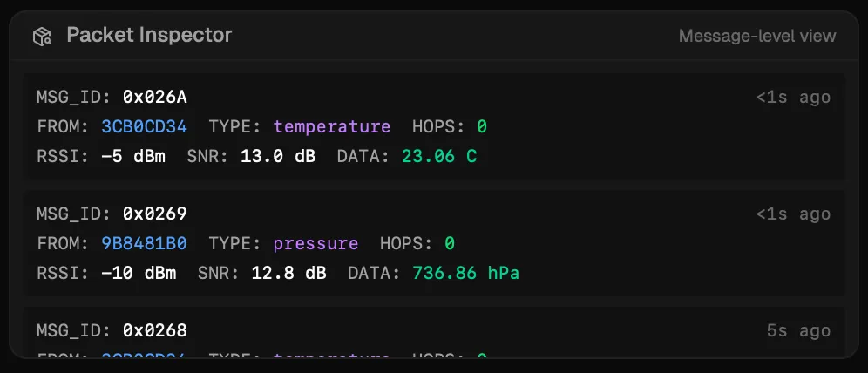Click the timestamp of message 0x026A
The image size is (868, 373).
[793, 98]
